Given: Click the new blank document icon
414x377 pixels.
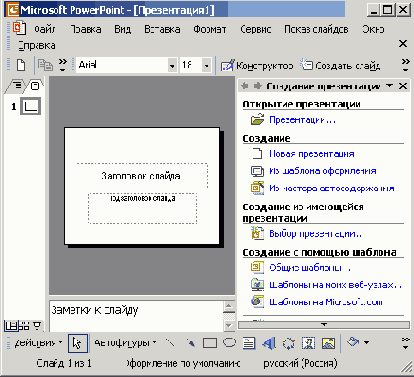Looking at the screenshot, I should tap(21, 65).
